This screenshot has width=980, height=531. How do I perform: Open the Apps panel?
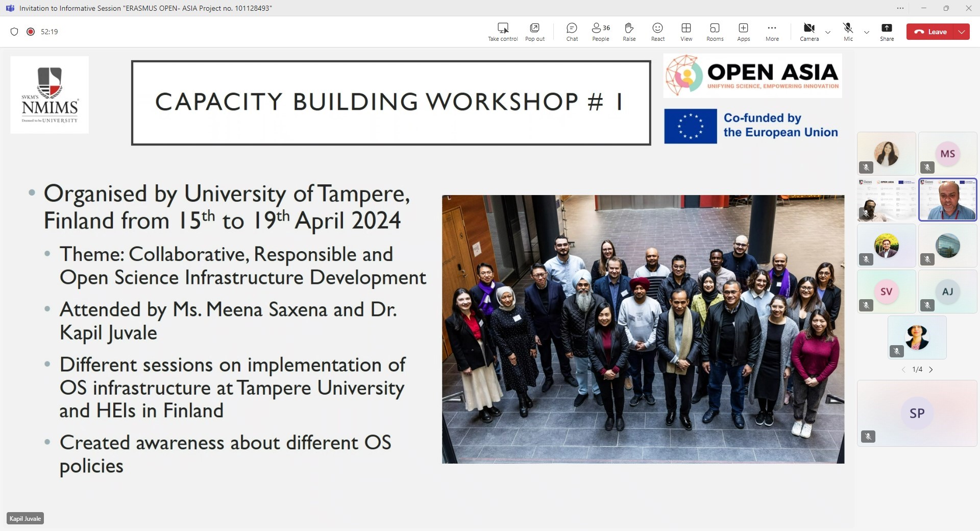pos(744,32)
